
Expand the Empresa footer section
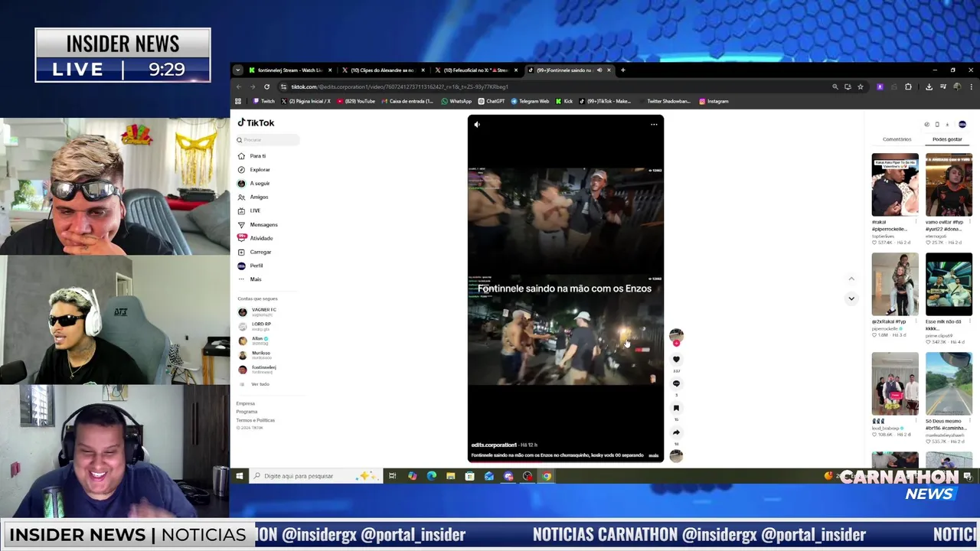[245, 403]
